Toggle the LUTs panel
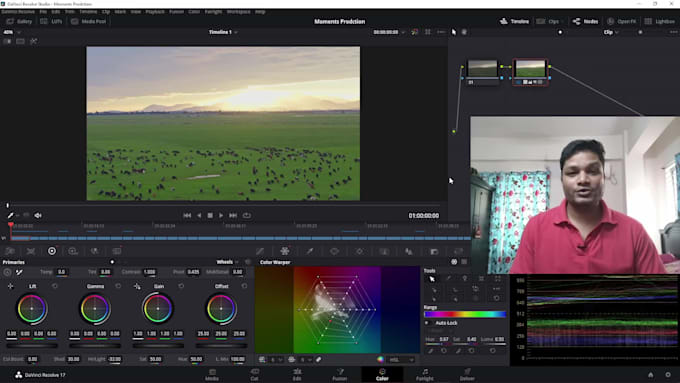This screenshot has height=383, width=680. tap(52, 21)
